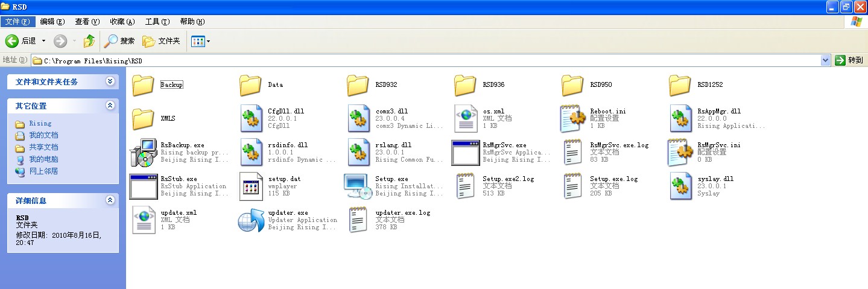Open the Forward history dropdown arrow
Screen dimensions: 868x289
74,41
